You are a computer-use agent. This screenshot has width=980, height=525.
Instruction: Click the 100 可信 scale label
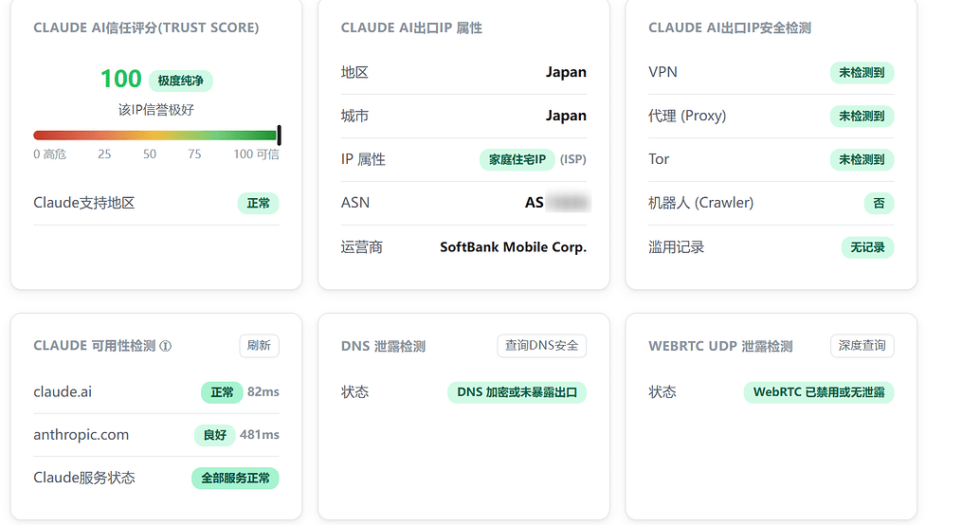(x=256, y=154)
